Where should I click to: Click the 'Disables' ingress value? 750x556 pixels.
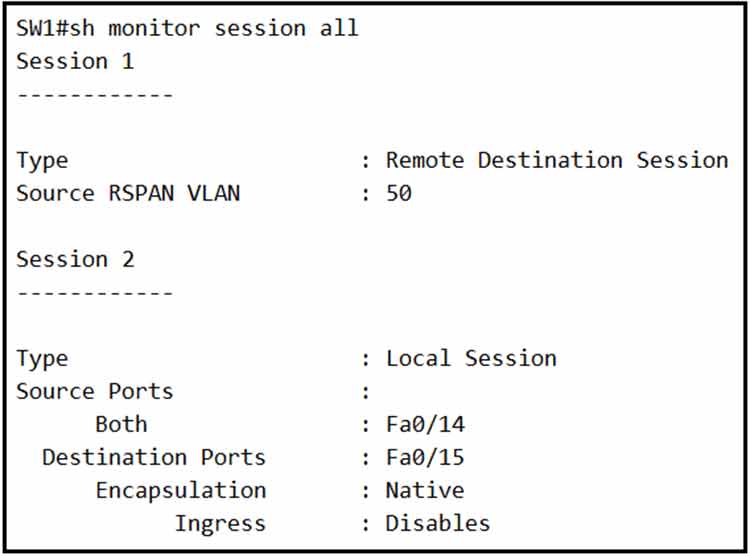coord(438,523)
